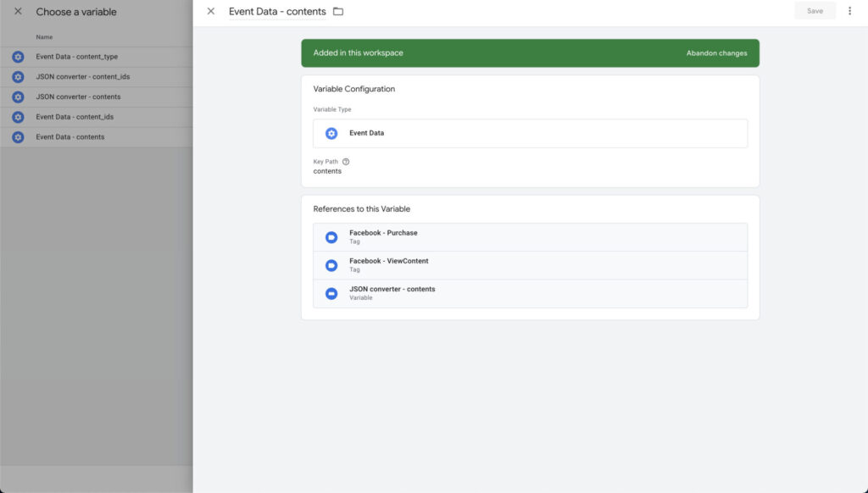Select Event Data - content_ids in variable list
Viewport: 868px width, 493px height.
pos(75,117)
